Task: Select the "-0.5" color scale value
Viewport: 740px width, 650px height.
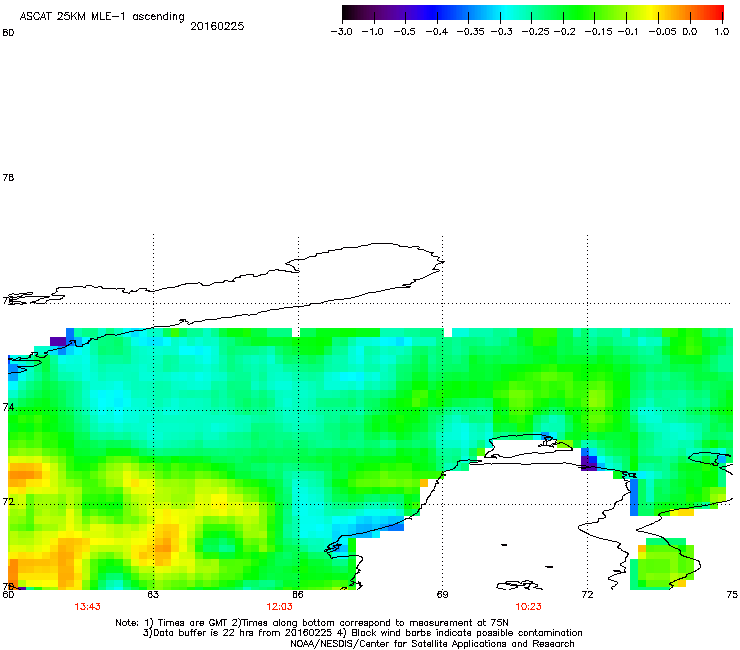Action: [404, 32]
